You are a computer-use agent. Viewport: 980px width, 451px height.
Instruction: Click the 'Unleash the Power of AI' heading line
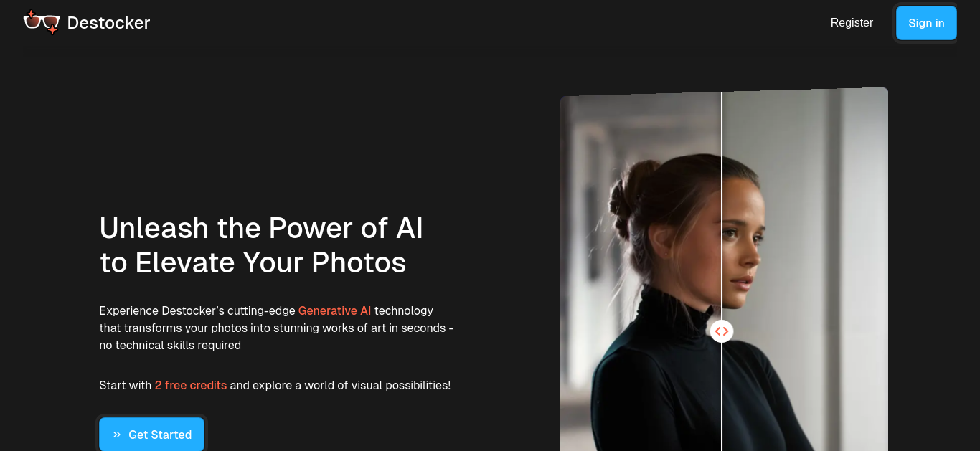click(x=261, y=228)
